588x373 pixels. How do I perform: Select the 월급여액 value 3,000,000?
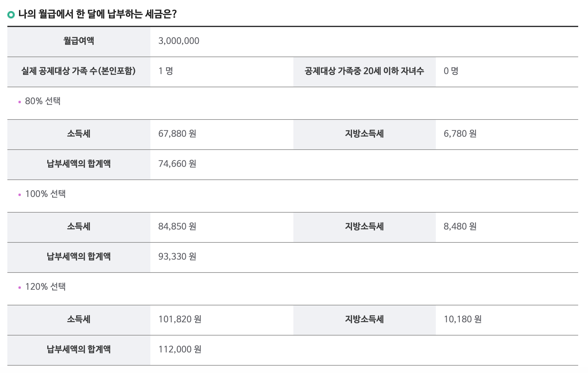pos(179,41)
